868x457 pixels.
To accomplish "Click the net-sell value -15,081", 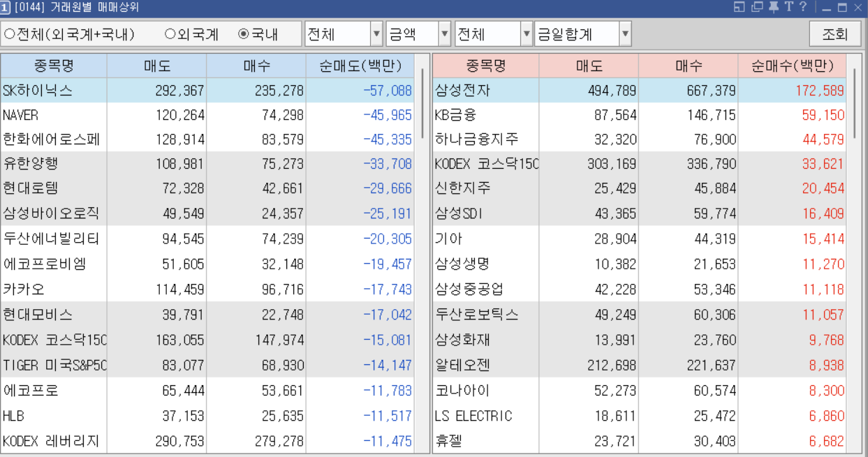I will pos(388,340).
